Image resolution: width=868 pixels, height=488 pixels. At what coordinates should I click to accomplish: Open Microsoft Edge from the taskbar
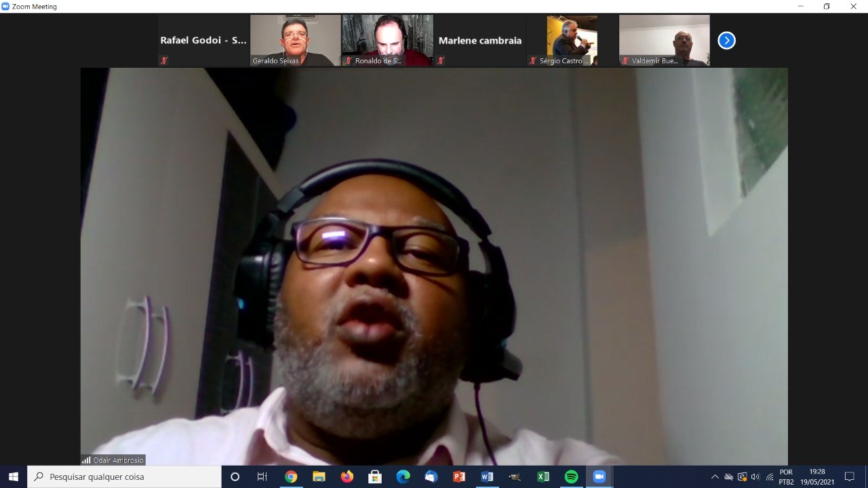point(403,476)
